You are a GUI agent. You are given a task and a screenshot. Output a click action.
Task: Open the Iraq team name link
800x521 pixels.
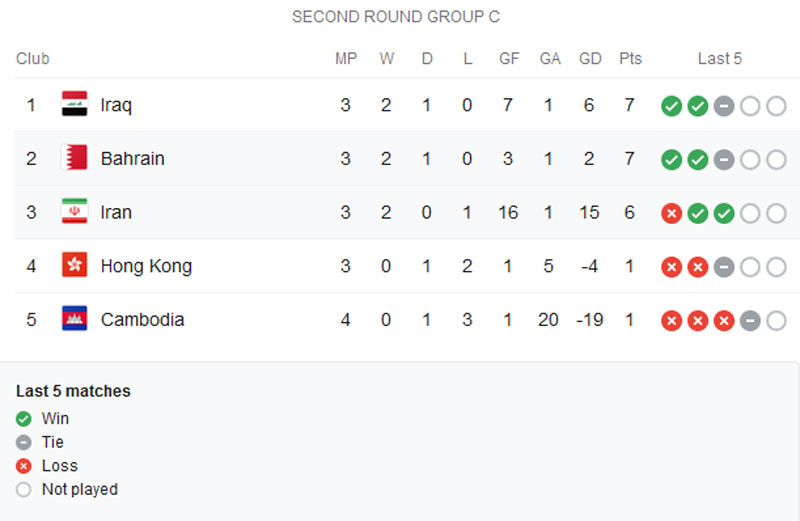116,105
